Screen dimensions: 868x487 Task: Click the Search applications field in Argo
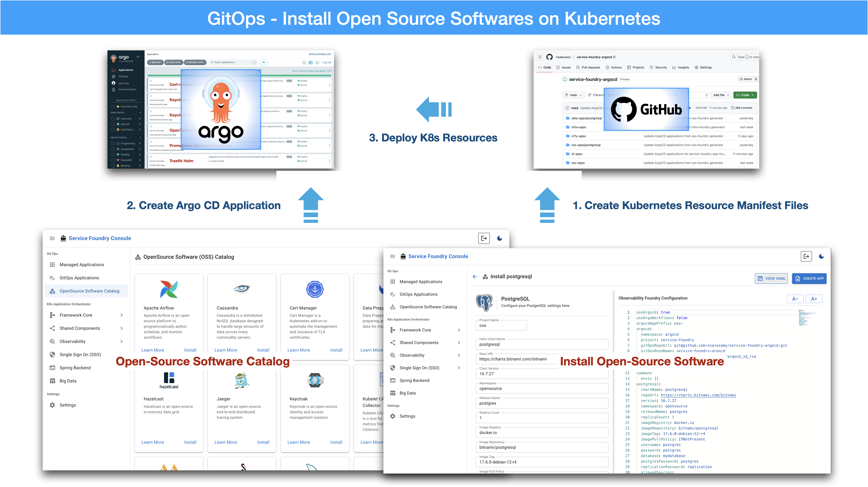pos(234,62)
